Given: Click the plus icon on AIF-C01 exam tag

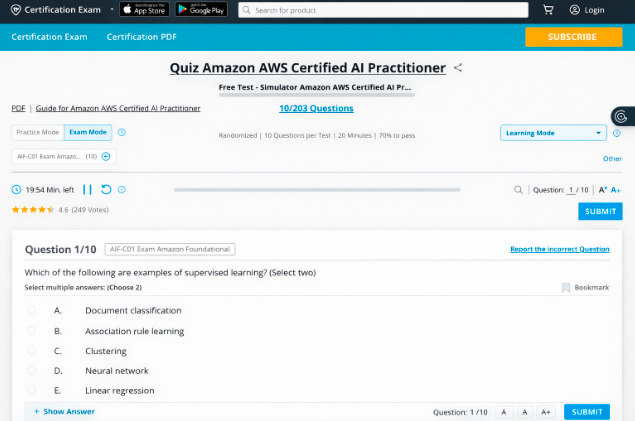Looking at the screenshot, I should pos(106,157).
